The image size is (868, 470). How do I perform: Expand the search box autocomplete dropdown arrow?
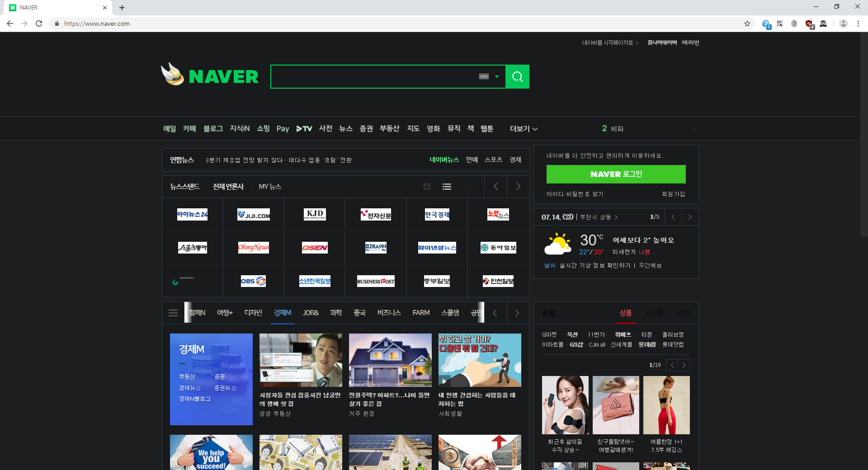tap(497, 77)
